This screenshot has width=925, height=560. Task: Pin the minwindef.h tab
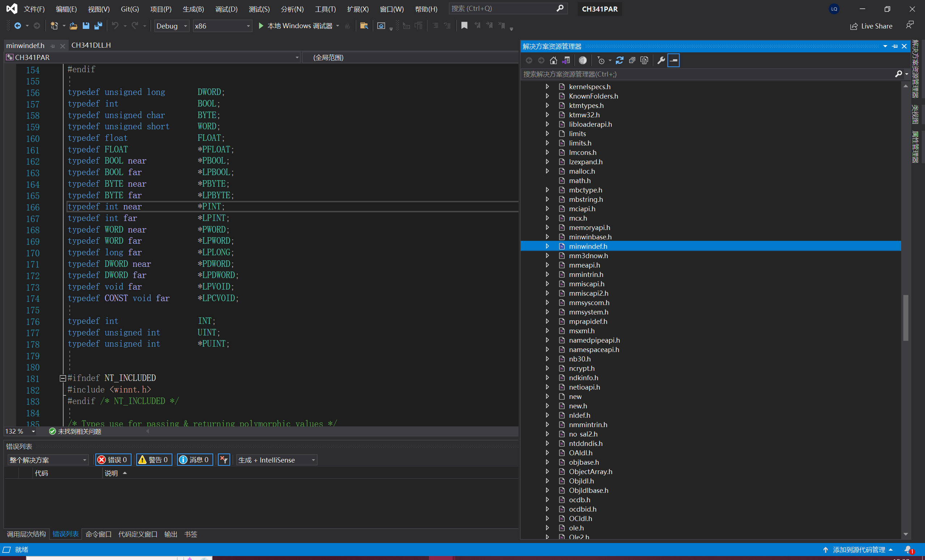pos(52,46)
